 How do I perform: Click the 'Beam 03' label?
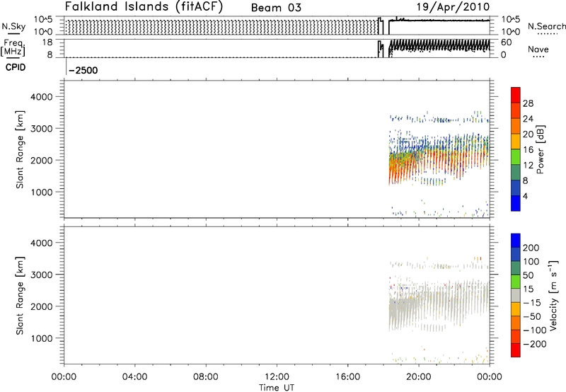coord(276,8)
